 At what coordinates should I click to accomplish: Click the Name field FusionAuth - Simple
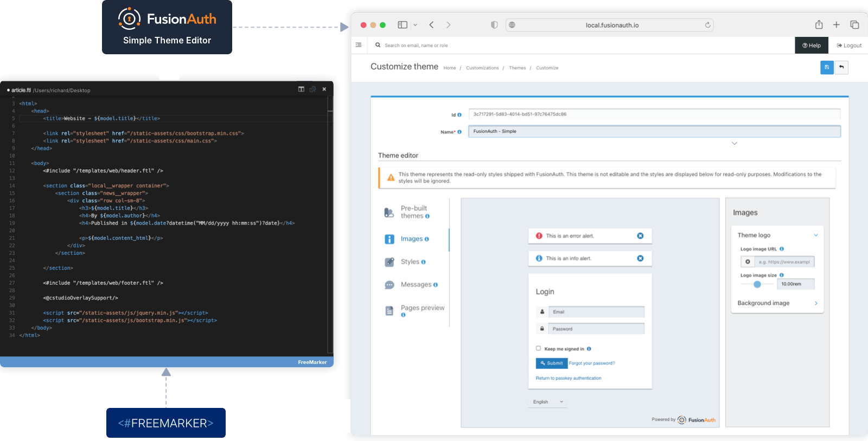654,131
